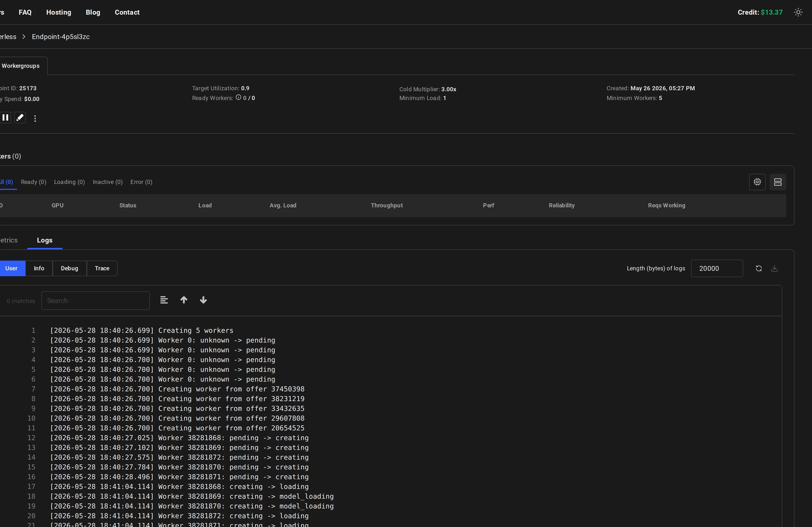Sort by GPU column header
The height and width of the screenshot is (527, 812).
pos(58,205)
